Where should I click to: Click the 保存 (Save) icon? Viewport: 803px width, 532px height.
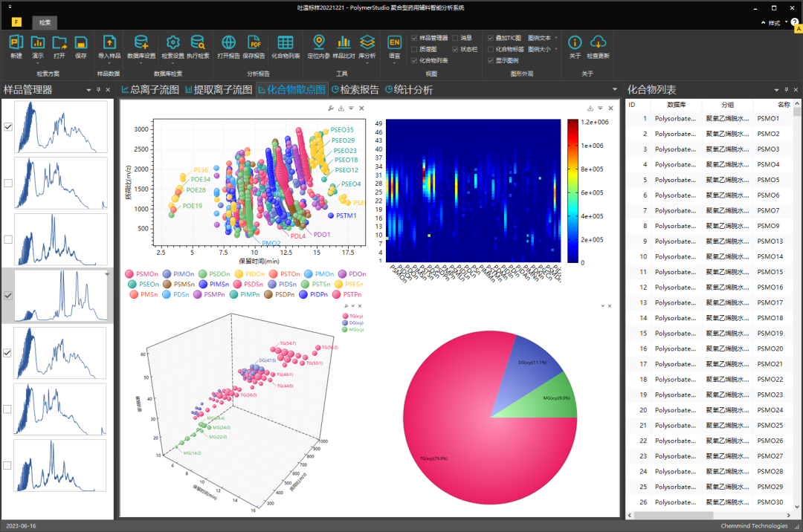[x=81, y=42]
